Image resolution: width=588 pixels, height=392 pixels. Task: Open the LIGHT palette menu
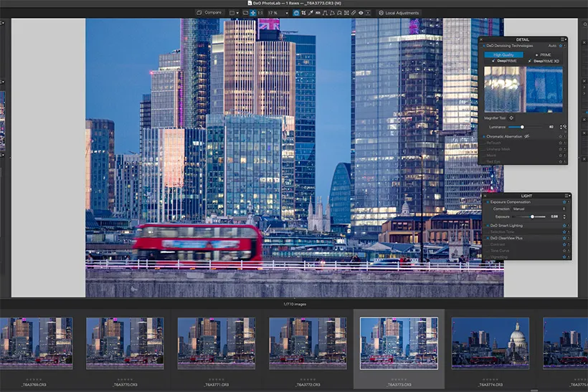(x=567, y=196)
